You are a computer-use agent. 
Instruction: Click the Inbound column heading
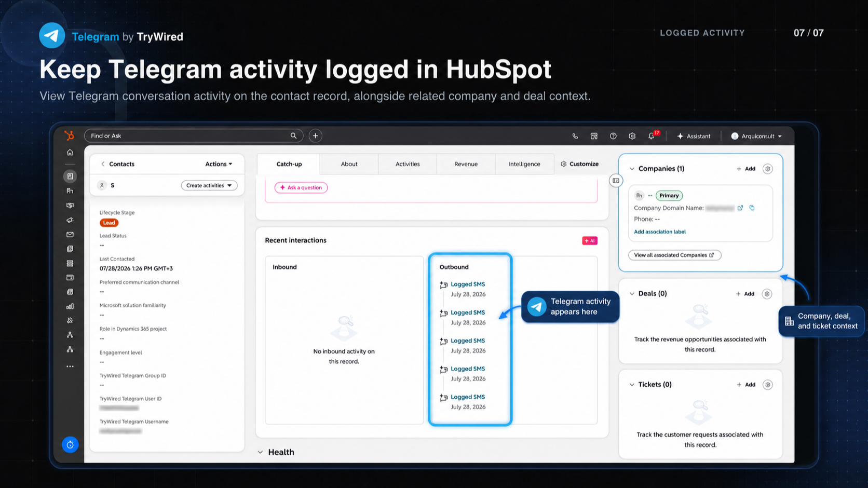click(284, 267)
